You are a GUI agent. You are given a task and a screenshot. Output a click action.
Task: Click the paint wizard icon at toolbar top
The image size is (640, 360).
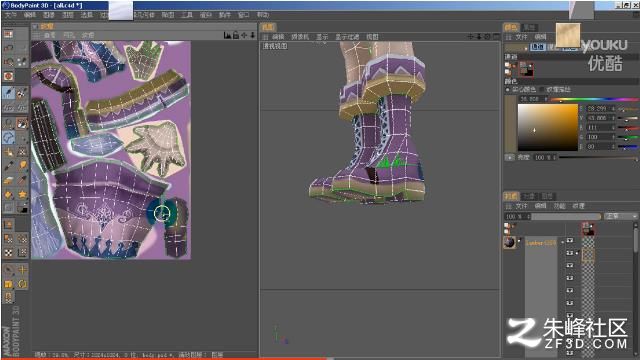point(9,34)
